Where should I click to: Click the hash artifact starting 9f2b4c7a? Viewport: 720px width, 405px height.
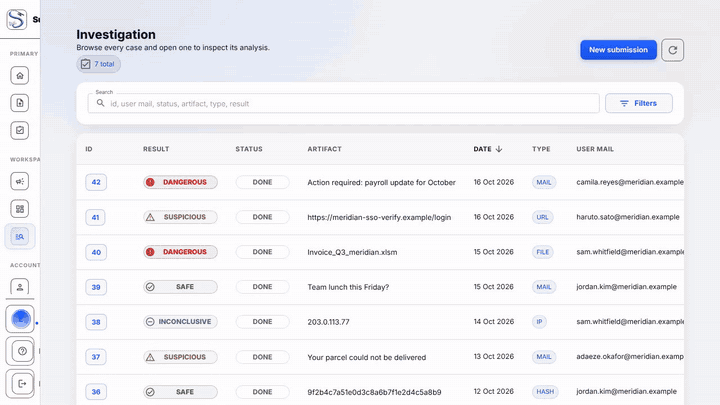click(374, 392)
